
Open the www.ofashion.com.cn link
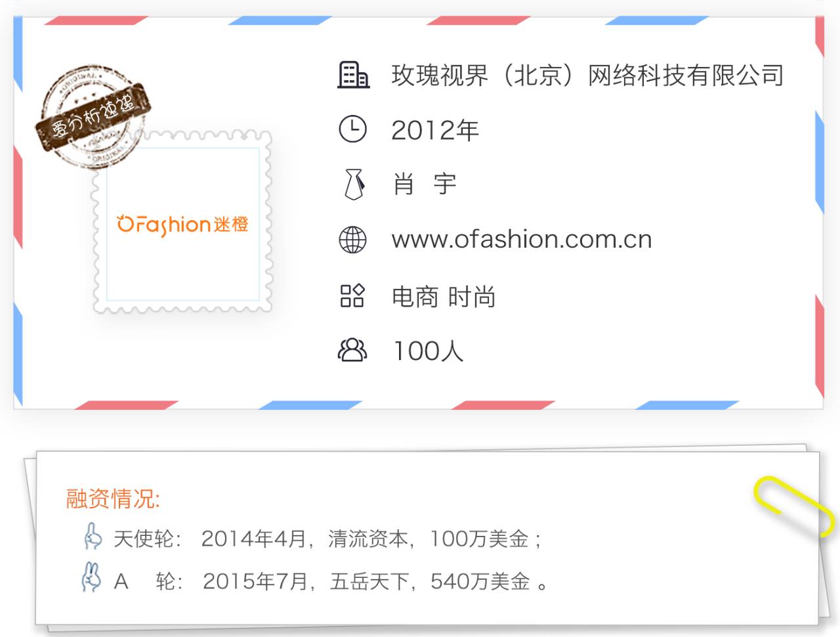[522, 240]
